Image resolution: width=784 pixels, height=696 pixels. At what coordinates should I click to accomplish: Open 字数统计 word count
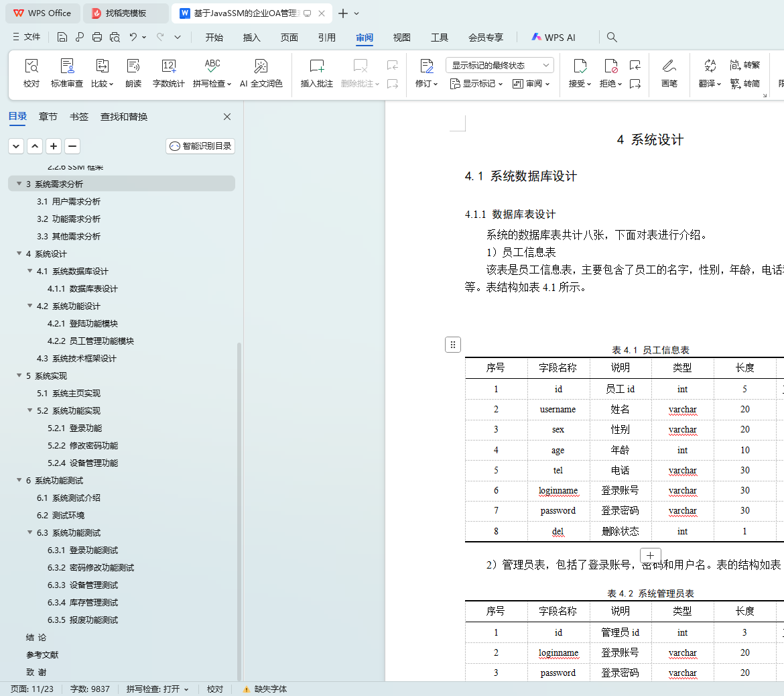pyautogui.click(x=168, y=73)
